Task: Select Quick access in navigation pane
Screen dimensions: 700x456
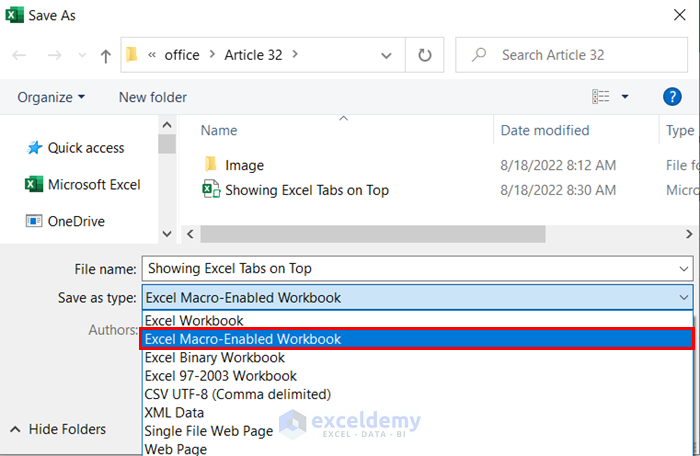Action: coord(86,148)
